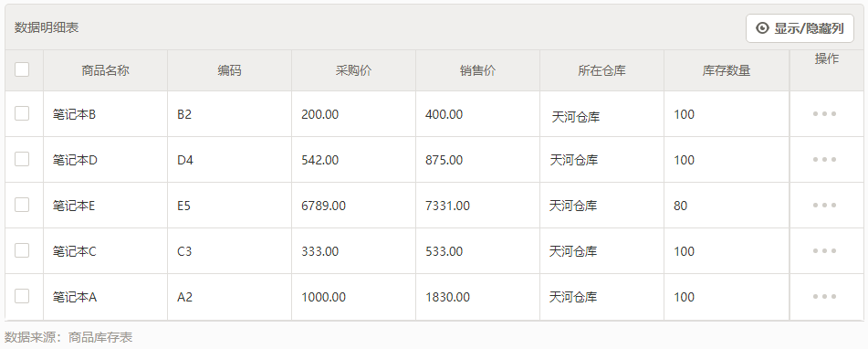The height and width of the screenshot is (349, 868).
Task: Click the 采购价 column header
Action: 354,70
